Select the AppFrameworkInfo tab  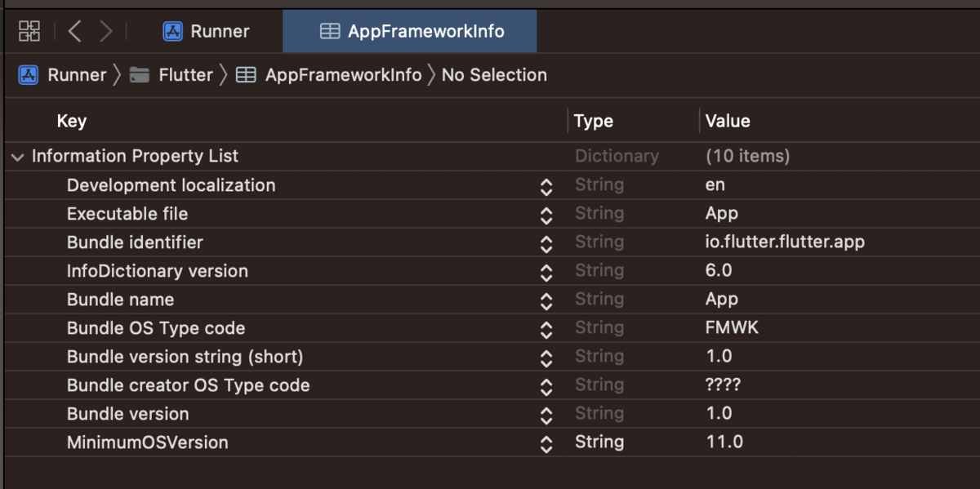tap(411, 32)
